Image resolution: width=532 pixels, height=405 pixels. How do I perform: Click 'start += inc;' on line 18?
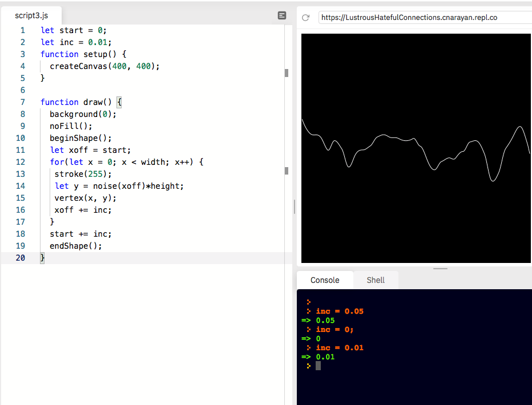[80, 234]
